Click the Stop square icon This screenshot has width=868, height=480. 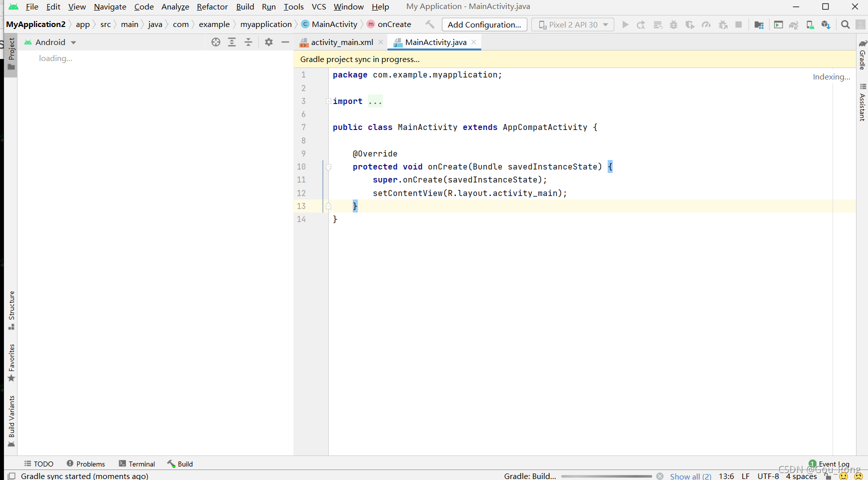739,24
